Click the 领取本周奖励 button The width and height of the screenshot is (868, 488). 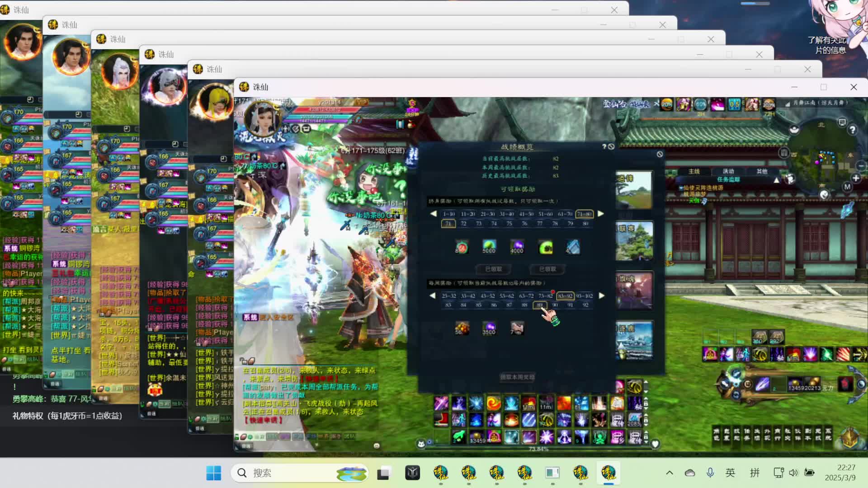point(517,377)
